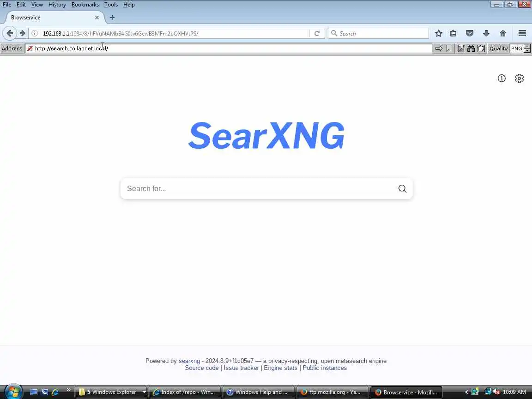Click the PNG quality field
The image size is (532, 399).
(517, 48)
